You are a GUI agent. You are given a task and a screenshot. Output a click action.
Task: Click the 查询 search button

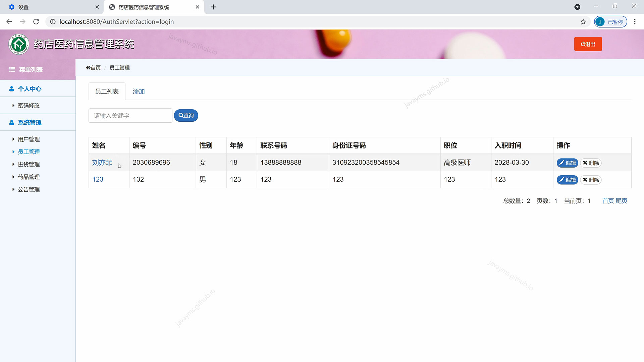click(x=186, y=116)
